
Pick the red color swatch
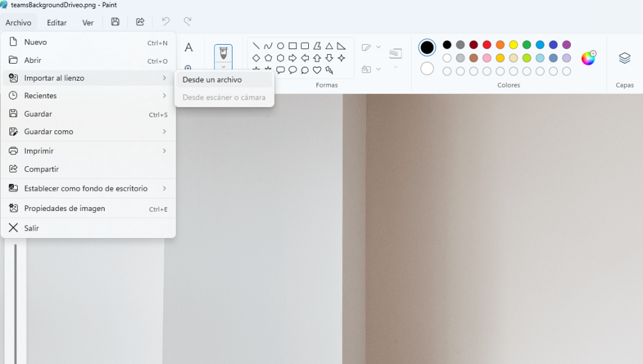487,45
